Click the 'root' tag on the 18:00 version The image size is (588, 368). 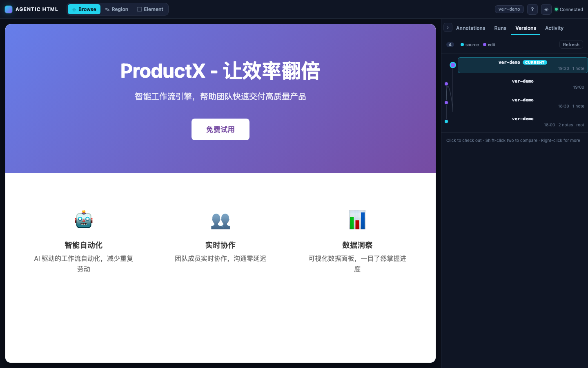pos(580,125)
